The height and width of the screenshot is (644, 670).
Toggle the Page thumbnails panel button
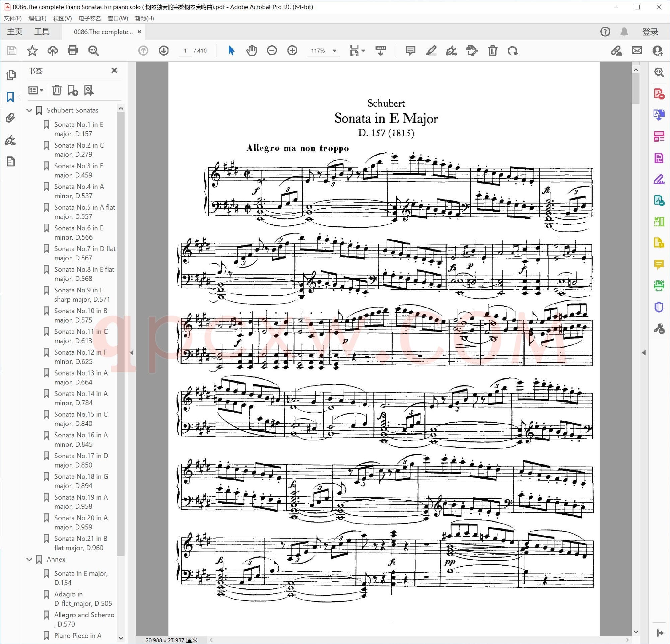pyautogui.click(x=11, y=75)
